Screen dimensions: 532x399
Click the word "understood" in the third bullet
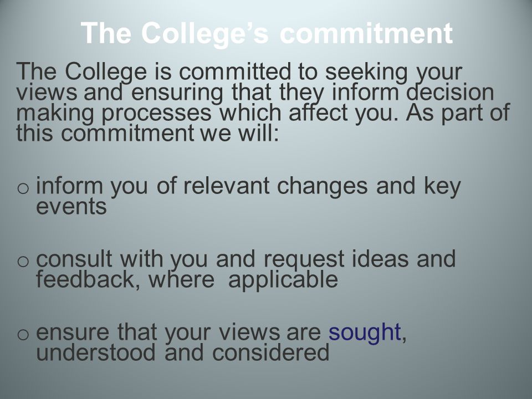coord(96,352)
